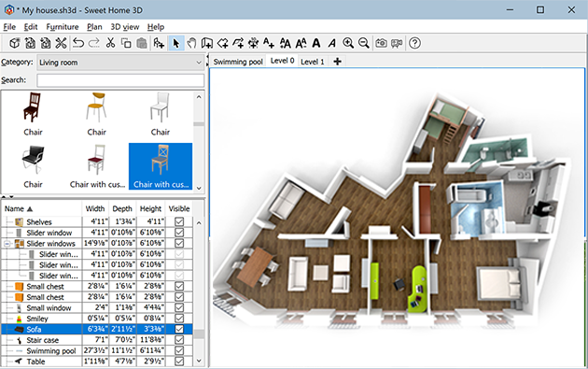Sort the list by Height column
This screenshot has width=588, height=369.
pos(150,208)
